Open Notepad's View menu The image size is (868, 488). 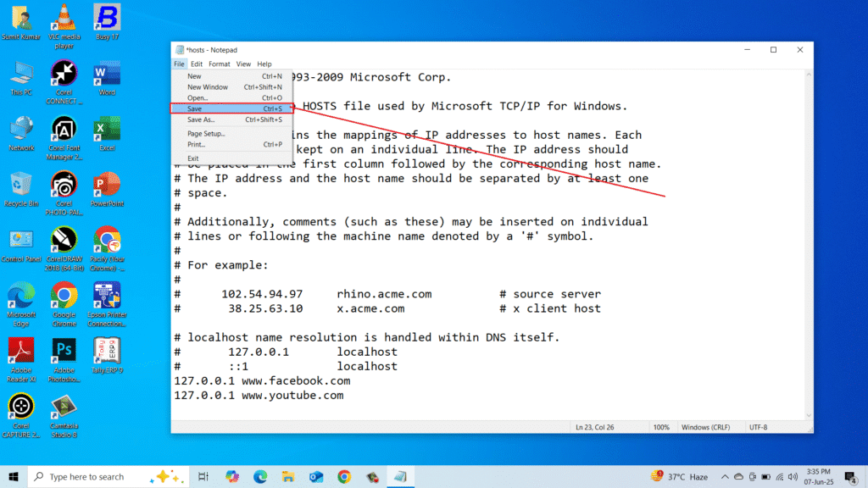point(243,64)
